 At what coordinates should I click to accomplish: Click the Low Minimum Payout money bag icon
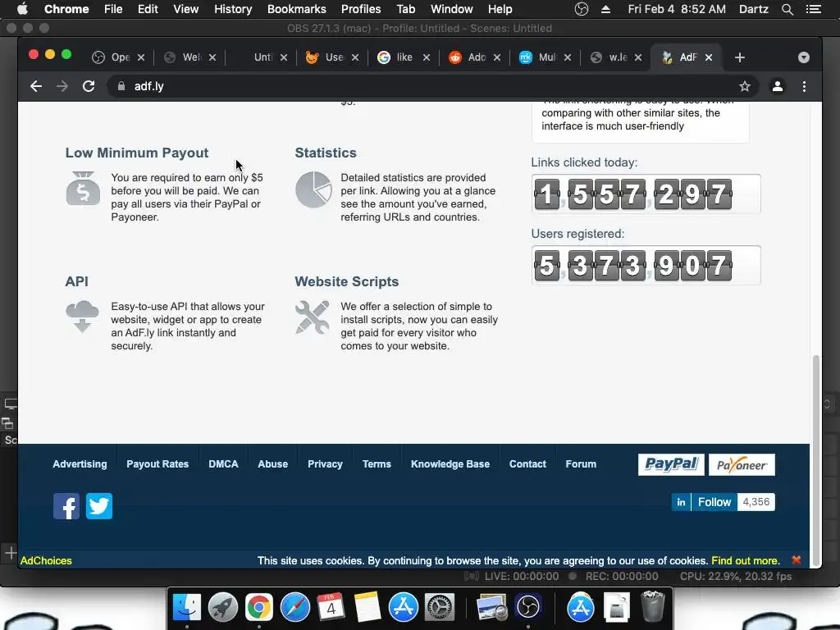click(x=83, y=189)
